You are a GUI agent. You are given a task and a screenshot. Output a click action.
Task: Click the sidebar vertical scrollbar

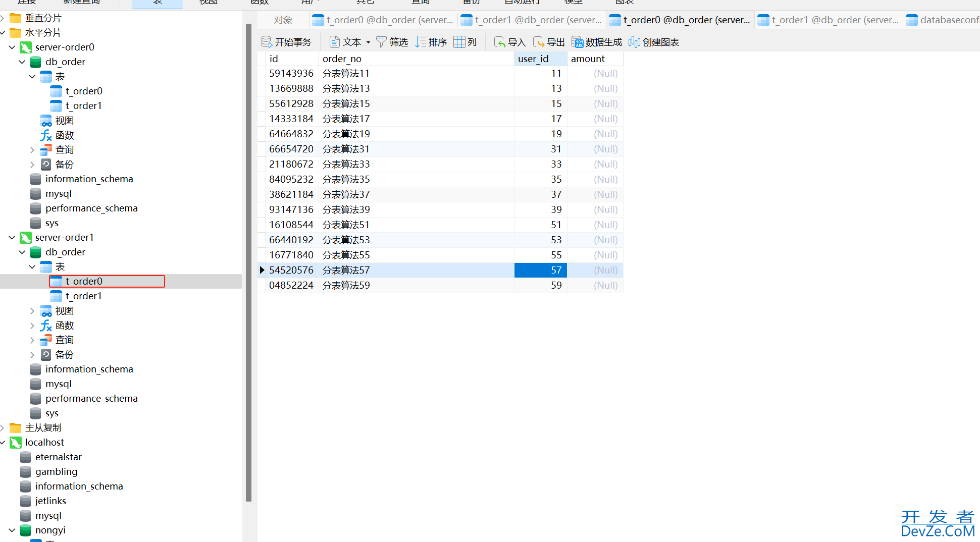[248, 262]
